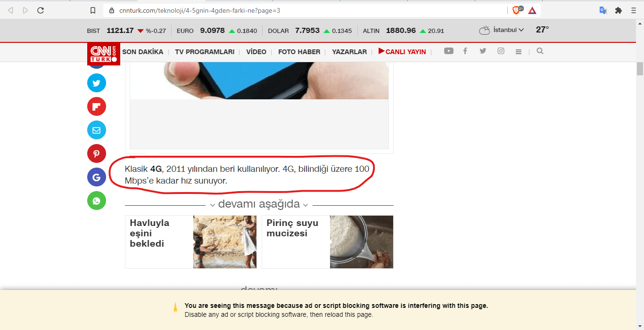Click the yellow warning icon in banner
The height and width of the screenshot is (330, 644).
[x=175, y=307]
